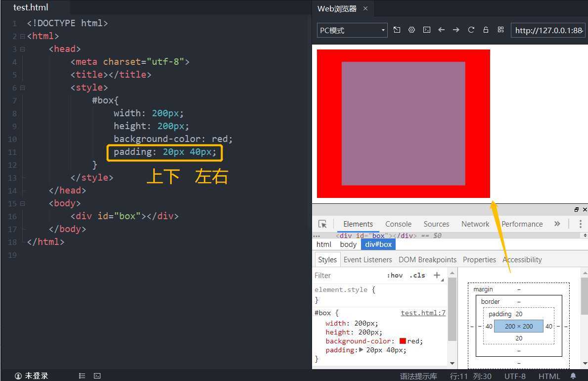588x381 pixels.
Task: Click the URL address field
Action: 549,30
